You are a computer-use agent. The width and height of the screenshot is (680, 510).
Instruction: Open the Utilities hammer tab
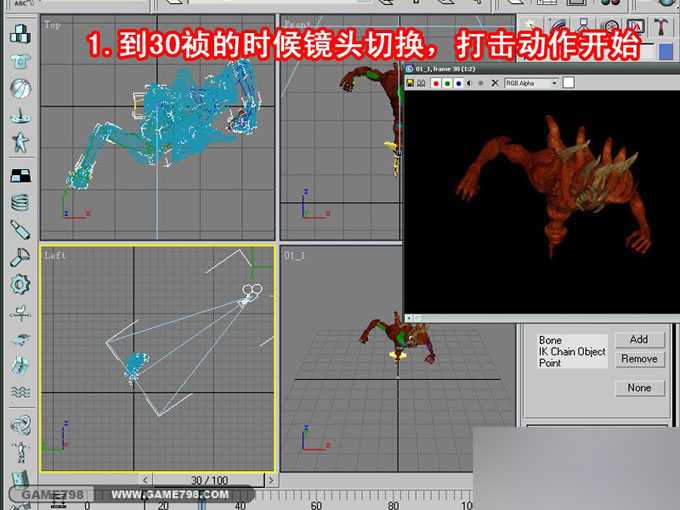tap(661, 26)
